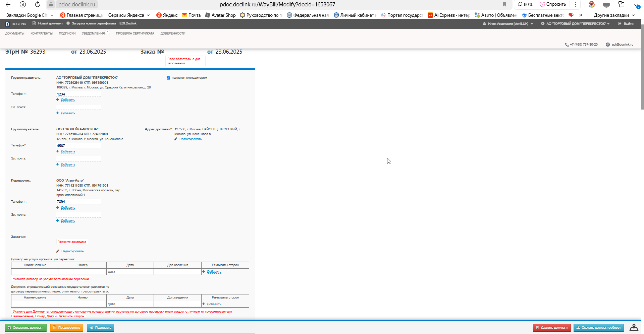Open browser downloads with badge 7
644x334 pixels.
point(637,5)
